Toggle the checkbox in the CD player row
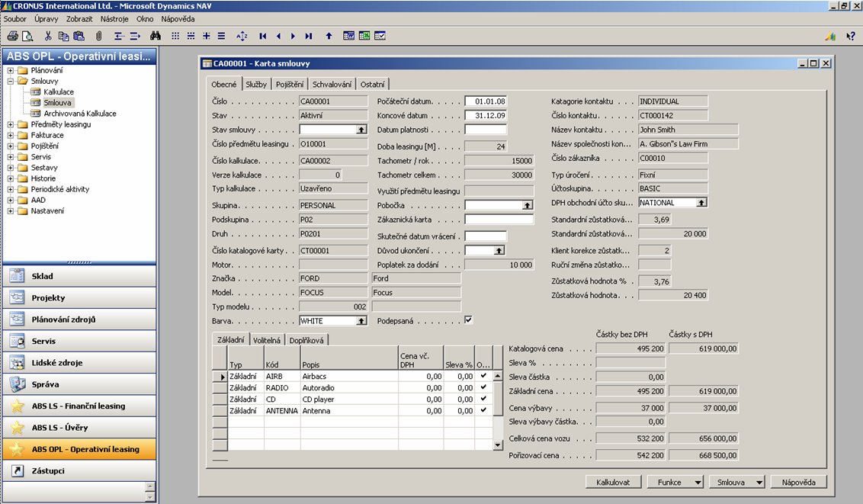The height and width of the screenshot is (504, 863). point(483,399)
